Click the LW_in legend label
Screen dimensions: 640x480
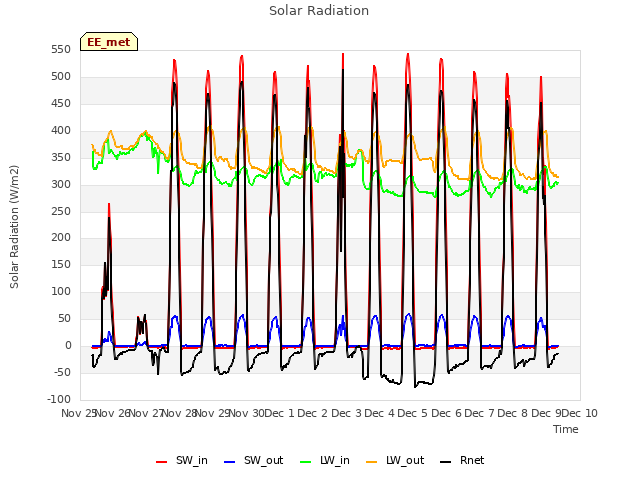point(335,460)
